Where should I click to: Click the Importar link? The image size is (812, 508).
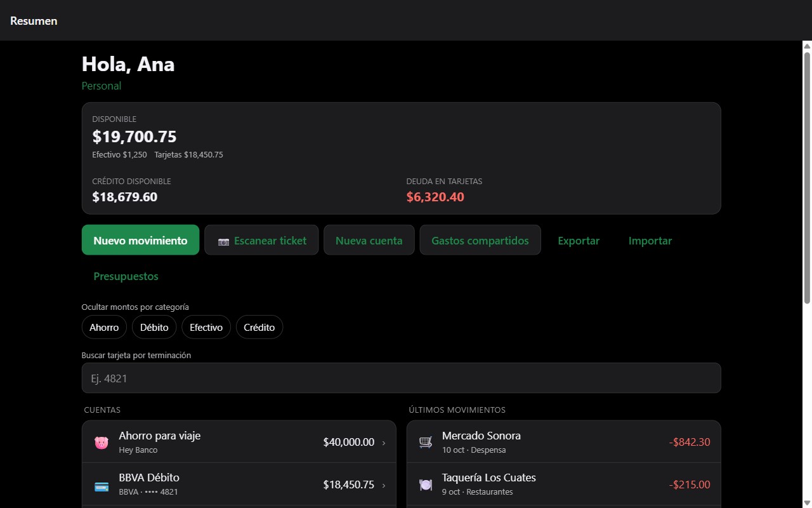point(650,241)
